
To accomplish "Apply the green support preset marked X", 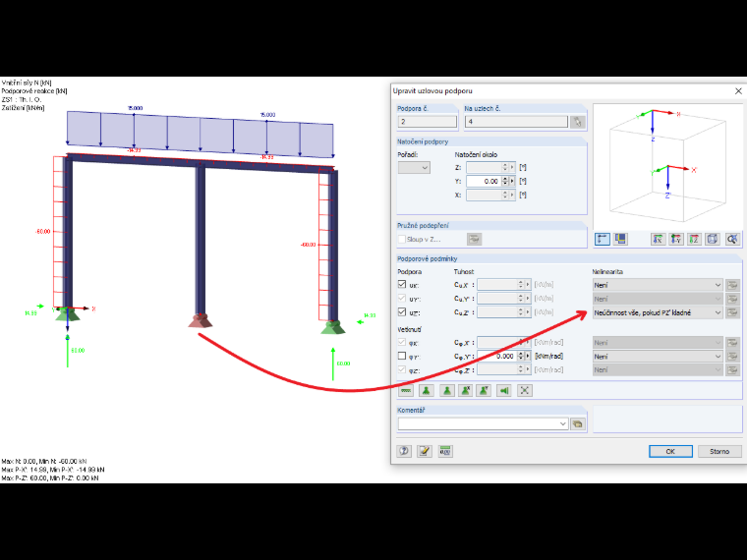I will (x=466, y=390).
